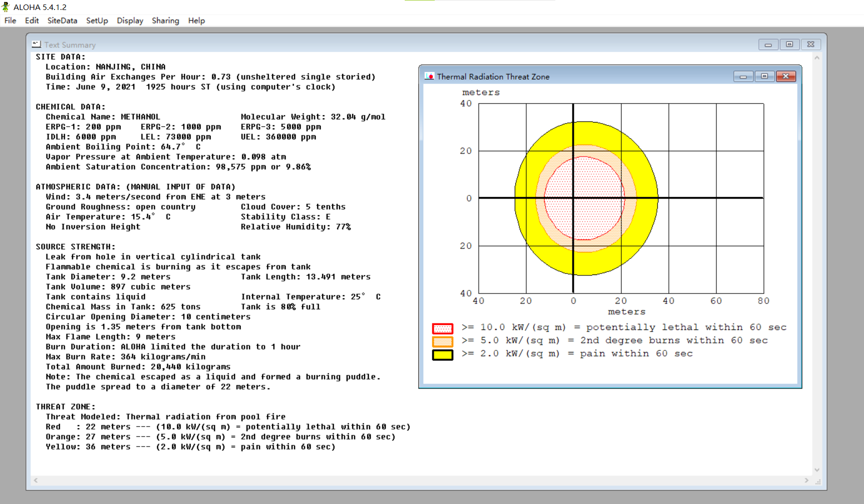Open the Help menu
Image resolution: width=864 pixels, height=504 pixels.
[197, 20]
